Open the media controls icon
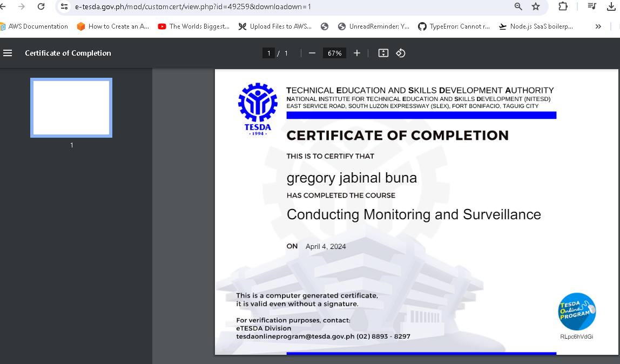This screenshot has width=620, height=364. (x=592, y=6)
